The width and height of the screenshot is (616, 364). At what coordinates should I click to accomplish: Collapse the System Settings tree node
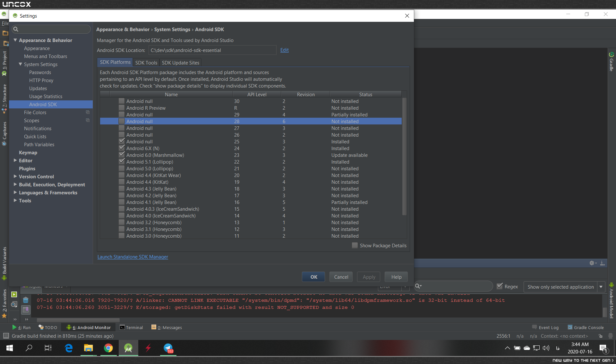[20, 64]
